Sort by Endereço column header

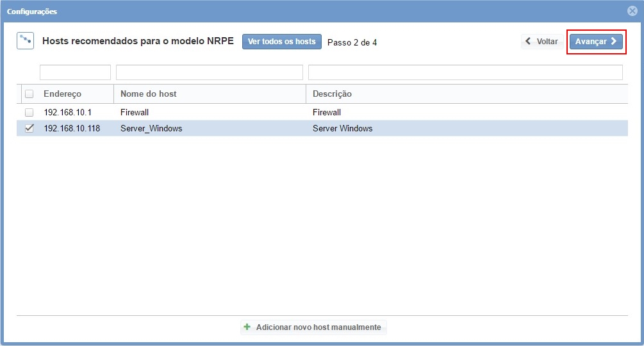[63, 94]
